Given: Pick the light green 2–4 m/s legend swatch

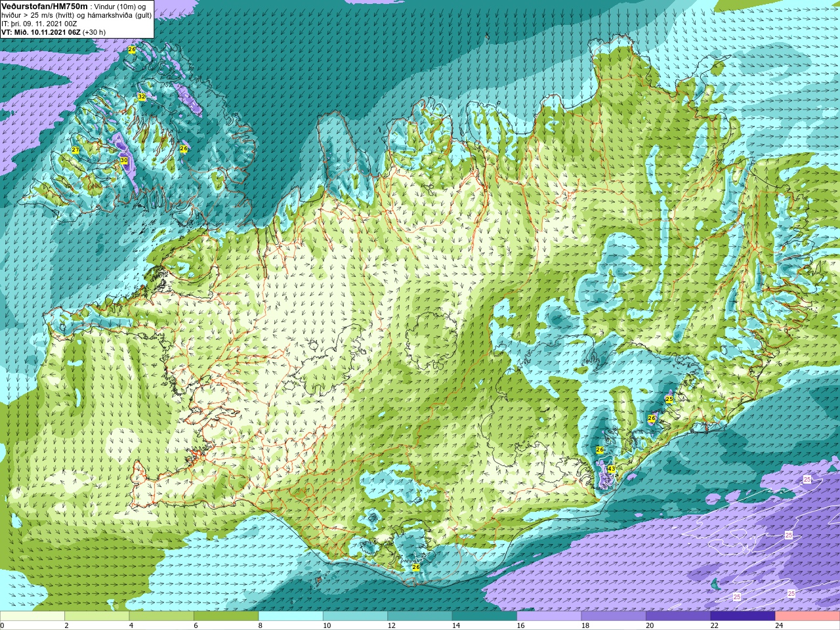Looking at the screenshot, I should (96, 616).
